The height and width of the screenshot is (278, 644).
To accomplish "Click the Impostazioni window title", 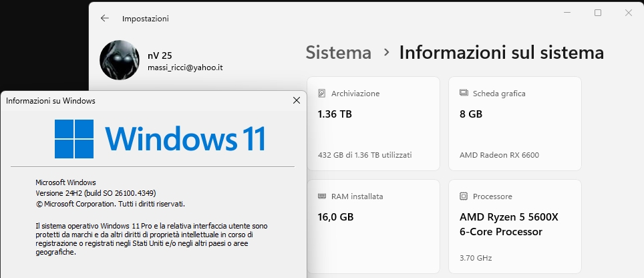I will point(146,19).
